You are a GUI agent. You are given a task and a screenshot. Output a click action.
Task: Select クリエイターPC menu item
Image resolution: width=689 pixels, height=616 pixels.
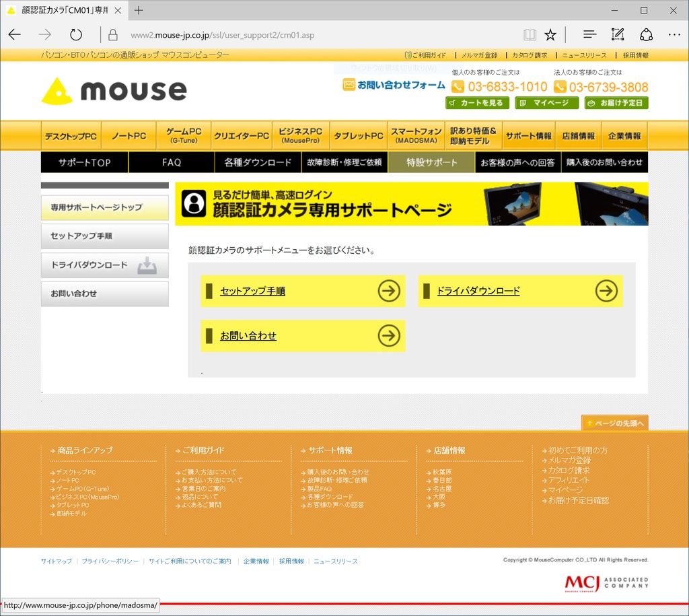242,136
